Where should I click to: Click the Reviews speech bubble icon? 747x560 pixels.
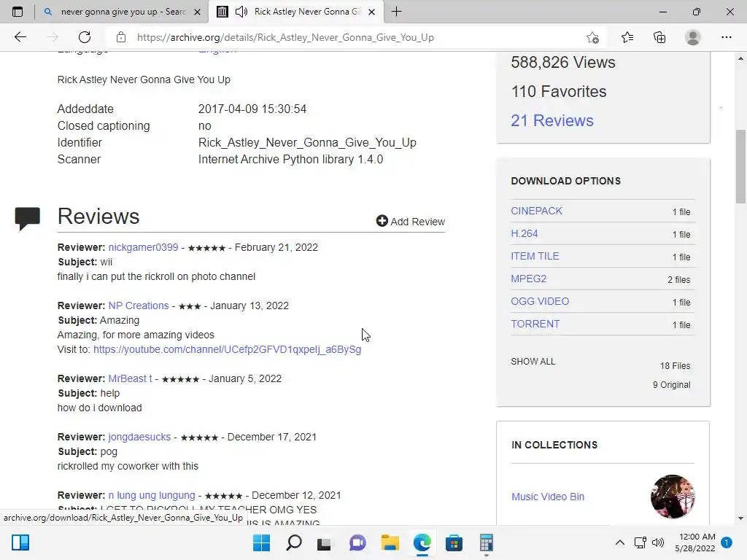coord(27,219)
